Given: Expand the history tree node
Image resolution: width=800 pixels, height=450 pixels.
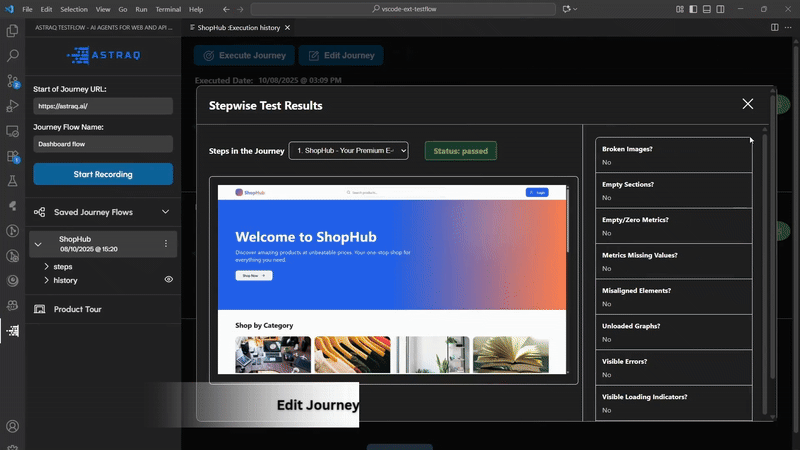Looking at the screenshot, I should 46,280.
